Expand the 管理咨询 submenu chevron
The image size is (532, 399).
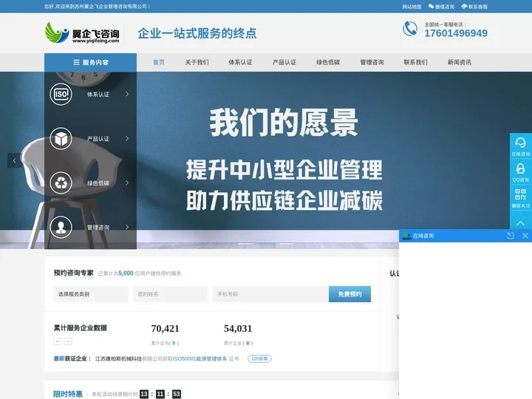coord(127,227)
